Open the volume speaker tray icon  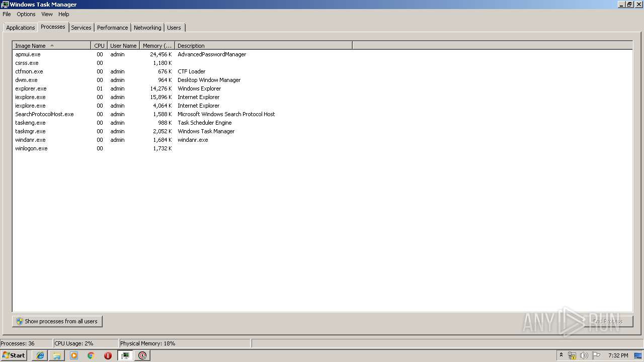pos(584,355)
